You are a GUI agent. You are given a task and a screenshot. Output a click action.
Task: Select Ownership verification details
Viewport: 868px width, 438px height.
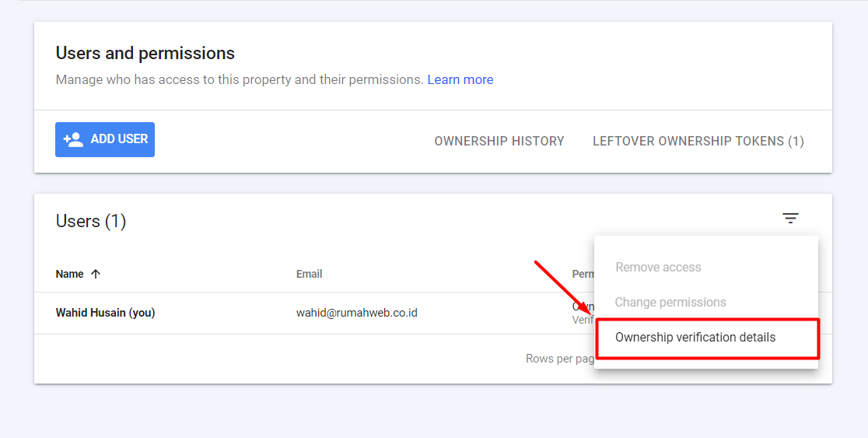coord(695,338)
